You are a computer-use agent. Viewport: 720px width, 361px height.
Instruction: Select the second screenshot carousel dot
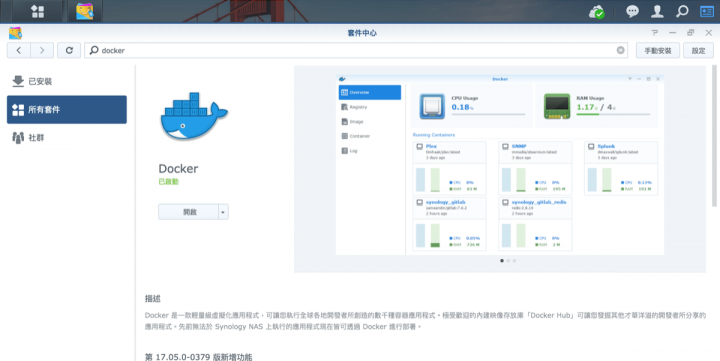[508, 260]
